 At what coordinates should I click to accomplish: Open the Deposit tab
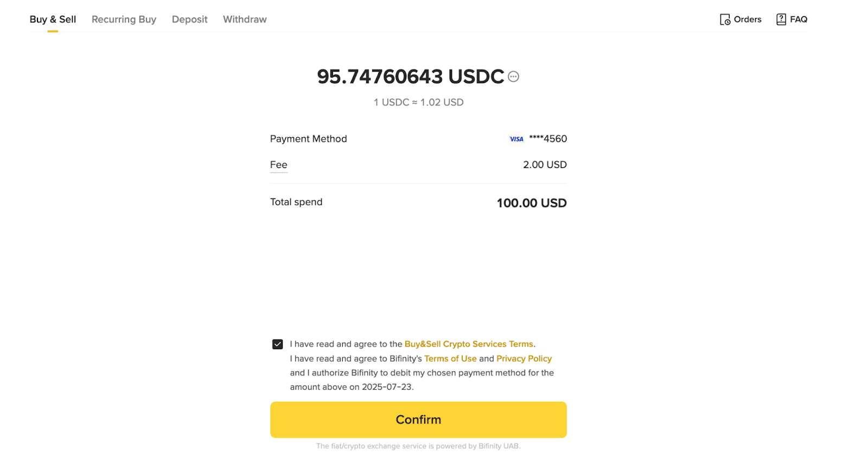pyautogui.click(x=189, y=20)
